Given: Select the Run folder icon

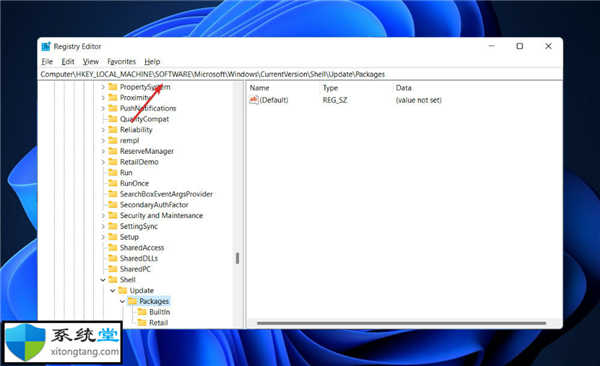Looking at the screenshot, I should tap(112, 173).
